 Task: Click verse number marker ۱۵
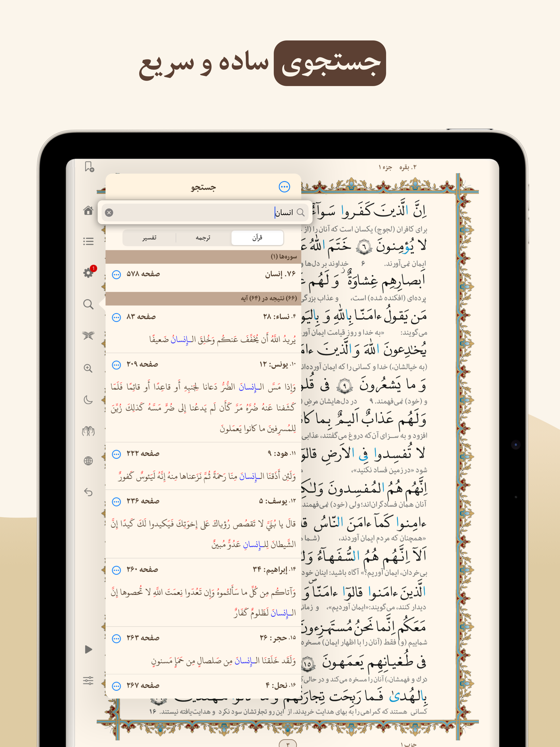[x=307, y=664]
